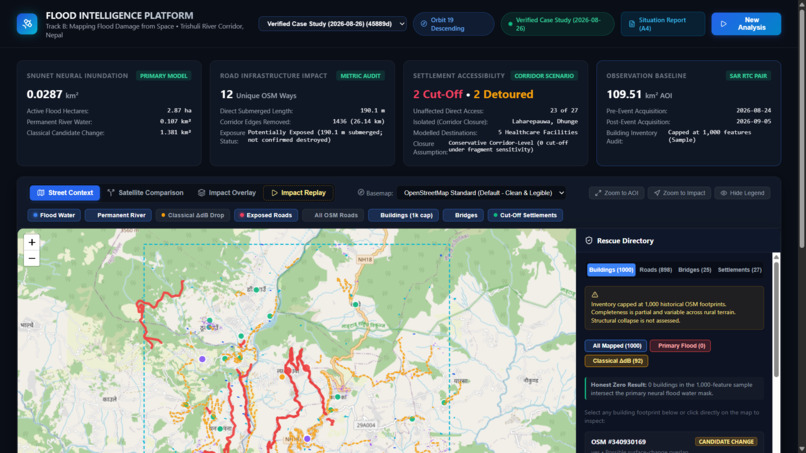
Task: Click Zoom to Impact button
Action: pyautogui.click(x=679, y=193)
